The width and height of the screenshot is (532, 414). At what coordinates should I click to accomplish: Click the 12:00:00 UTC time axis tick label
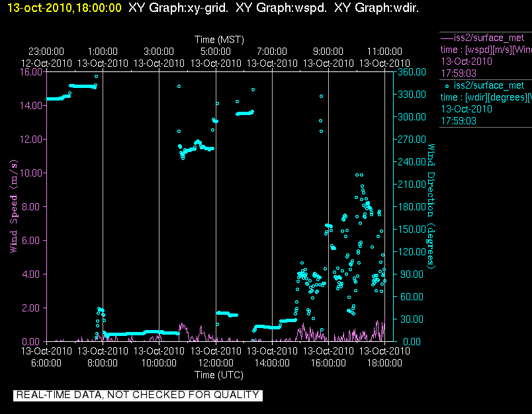(216, 363)
